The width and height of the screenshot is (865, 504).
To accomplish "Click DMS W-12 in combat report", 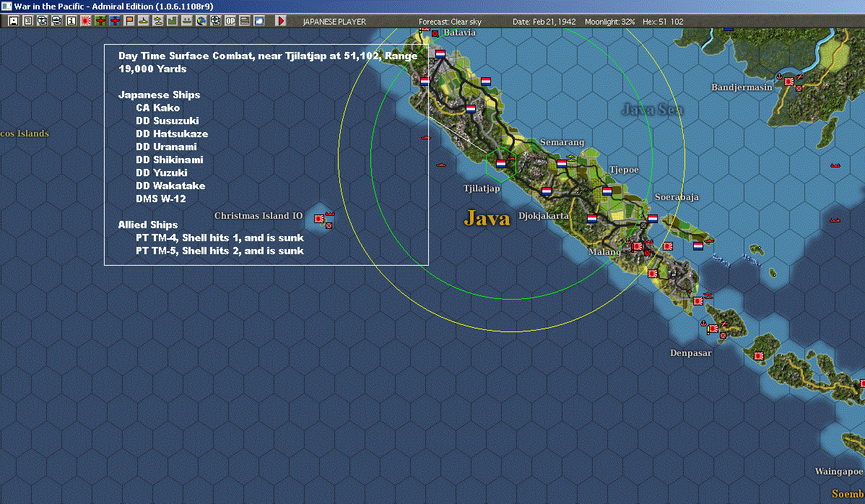I will pyautogui.click(x=160, y=199).
